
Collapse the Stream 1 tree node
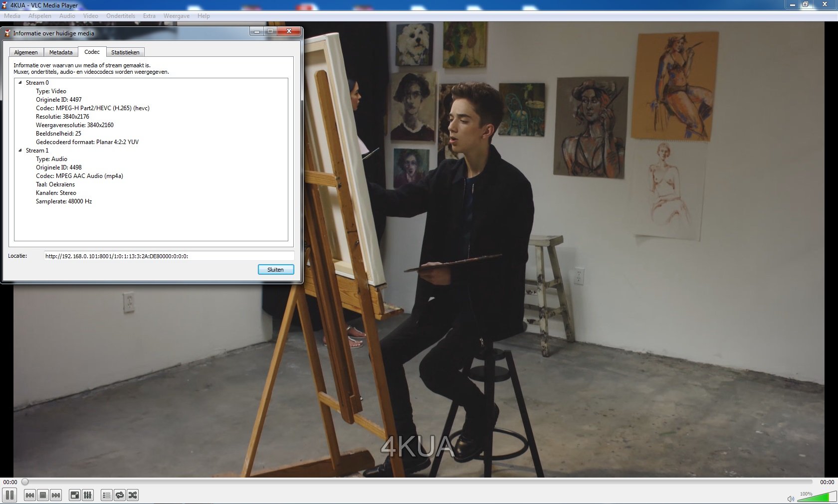tap(20, 151)
